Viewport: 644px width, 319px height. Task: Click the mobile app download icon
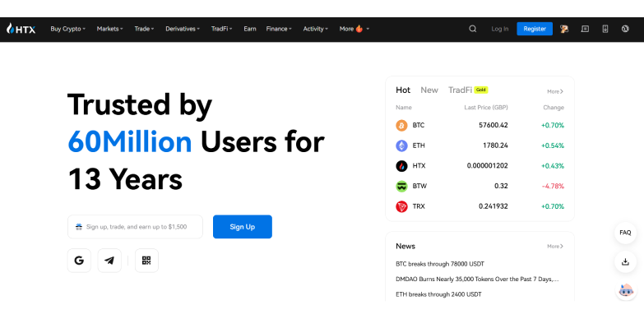(x=605, y=29)
